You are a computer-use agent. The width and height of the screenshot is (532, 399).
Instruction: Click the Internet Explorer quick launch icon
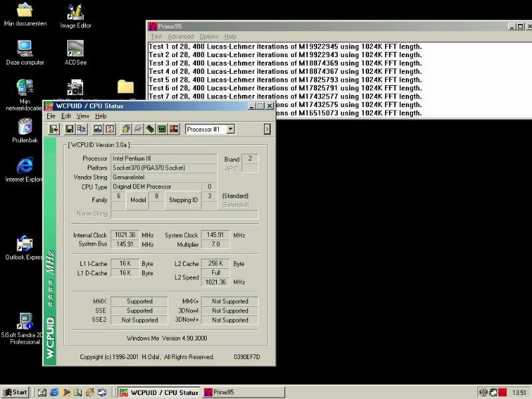[54, 392]
